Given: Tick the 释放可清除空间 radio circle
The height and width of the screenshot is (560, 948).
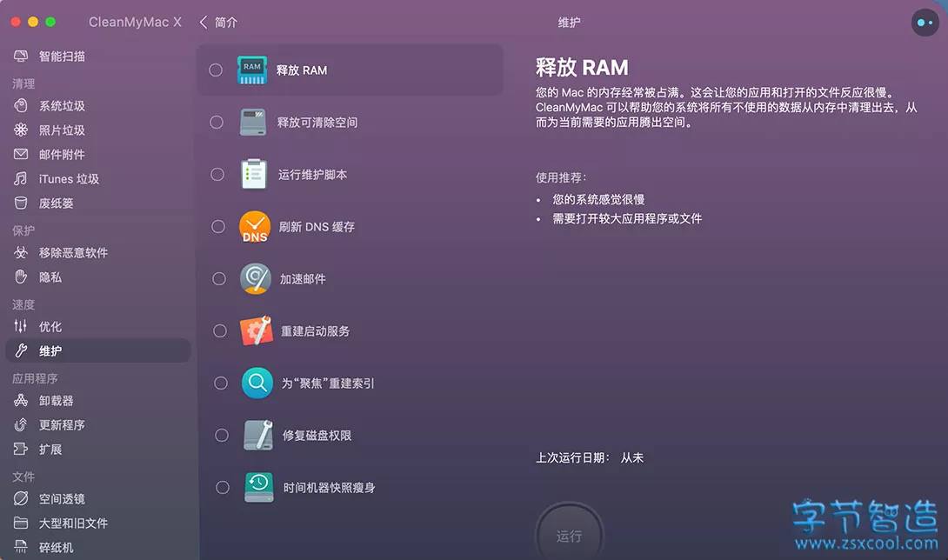Looking at the screenshot, I should click(217, 122).
